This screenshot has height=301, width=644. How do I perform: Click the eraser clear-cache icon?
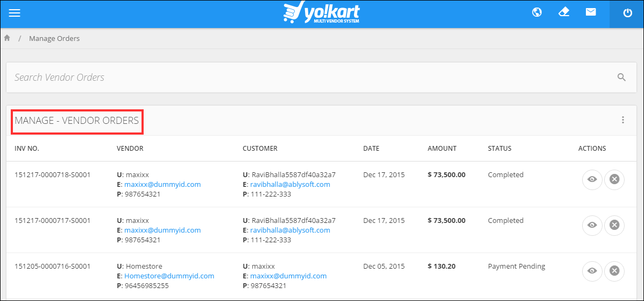(x=564, y=12)
